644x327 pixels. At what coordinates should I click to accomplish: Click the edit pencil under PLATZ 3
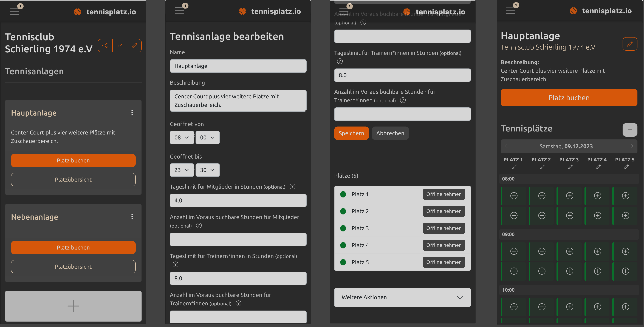[570, 167]
